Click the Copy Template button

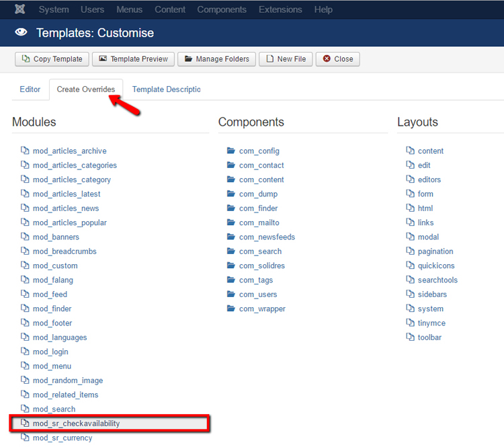coord(52,59)
